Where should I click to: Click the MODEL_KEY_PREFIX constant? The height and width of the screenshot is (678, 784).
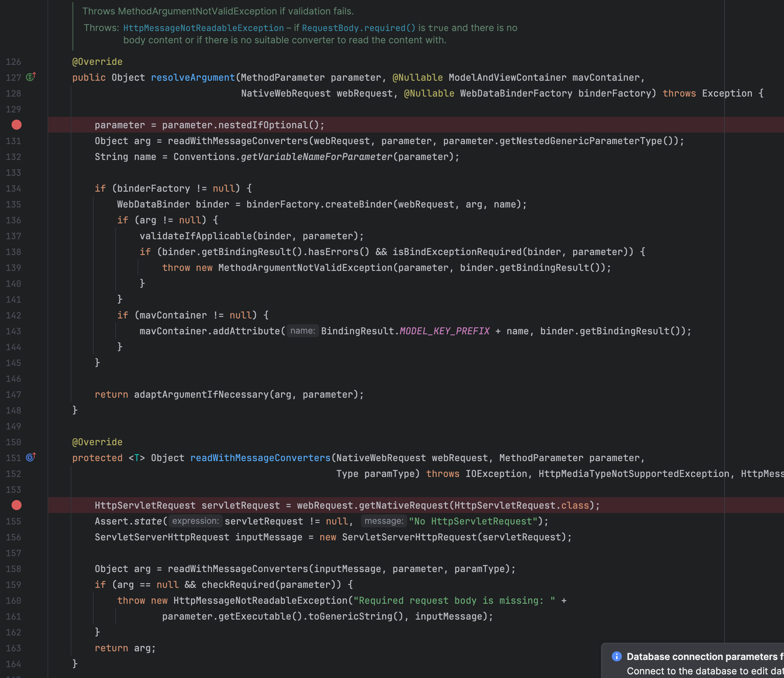tap(445, 331)
